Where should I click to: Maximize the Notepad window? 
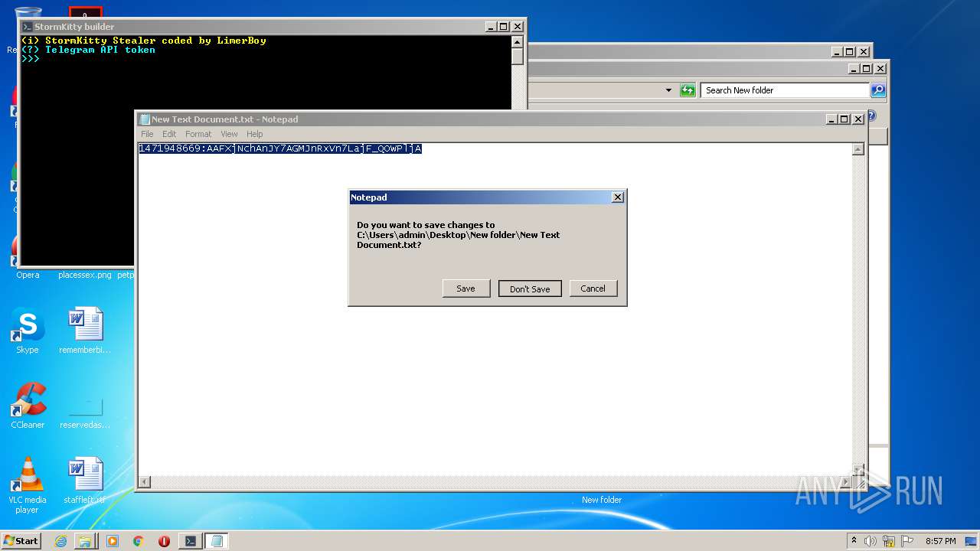(844, 119)
